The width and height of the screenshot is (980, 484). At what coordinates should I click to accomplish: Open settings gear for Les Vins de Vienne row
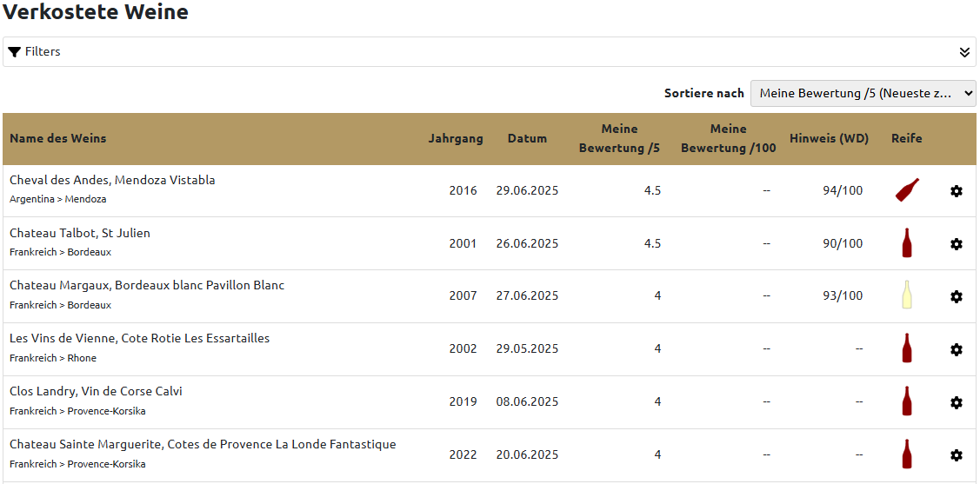[x=956, y=349]
